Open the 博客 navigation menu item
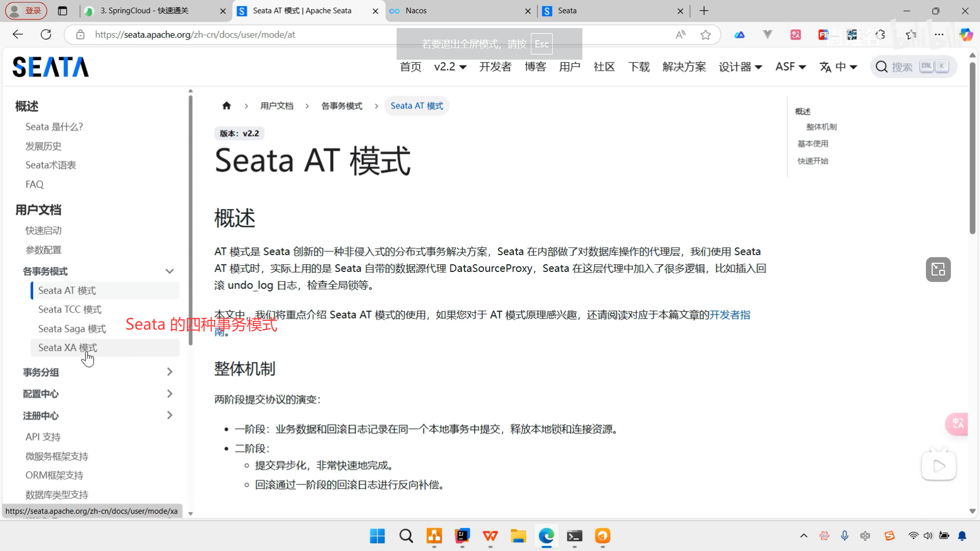This screenshot has height=551, width=980. coord(535,67)
